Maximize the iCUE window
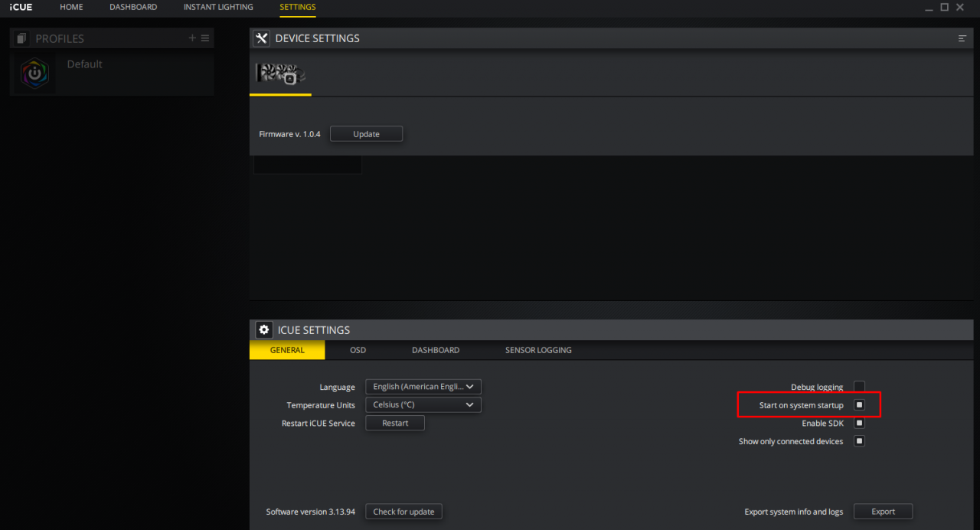 pos(945,7)
